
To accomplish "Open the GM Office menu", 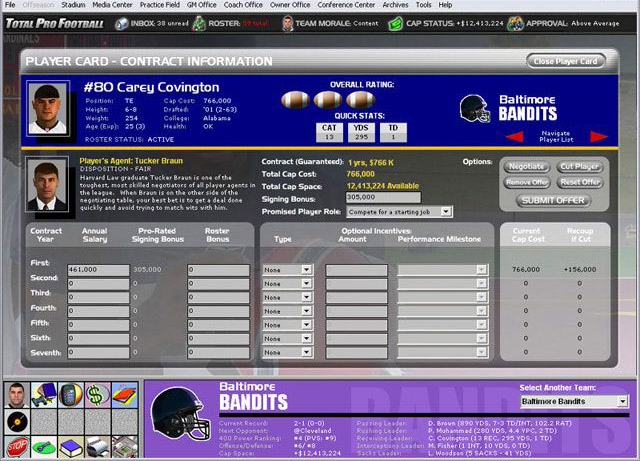I will click(x=199, y=5).
